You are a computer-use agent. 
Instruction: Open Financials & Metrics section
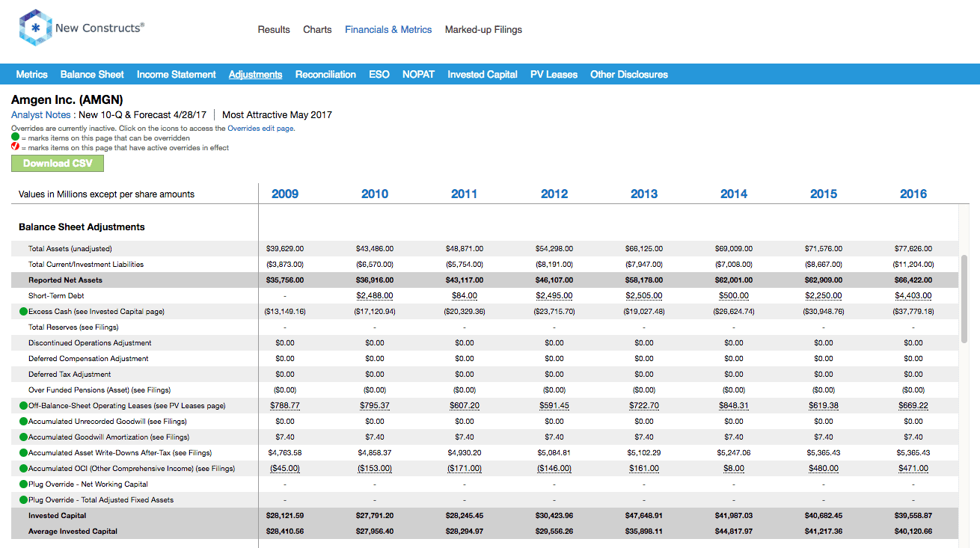(388, 30)
